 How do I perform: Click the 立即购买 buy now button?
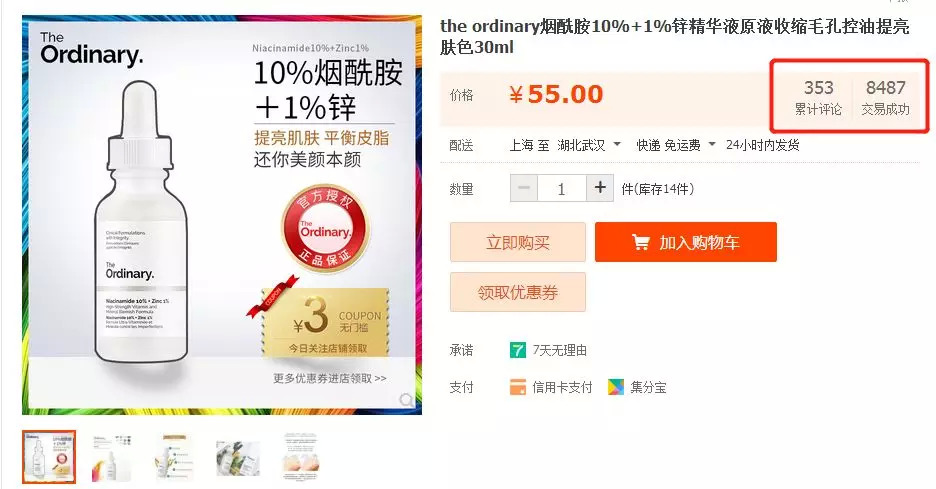(518, 242)
